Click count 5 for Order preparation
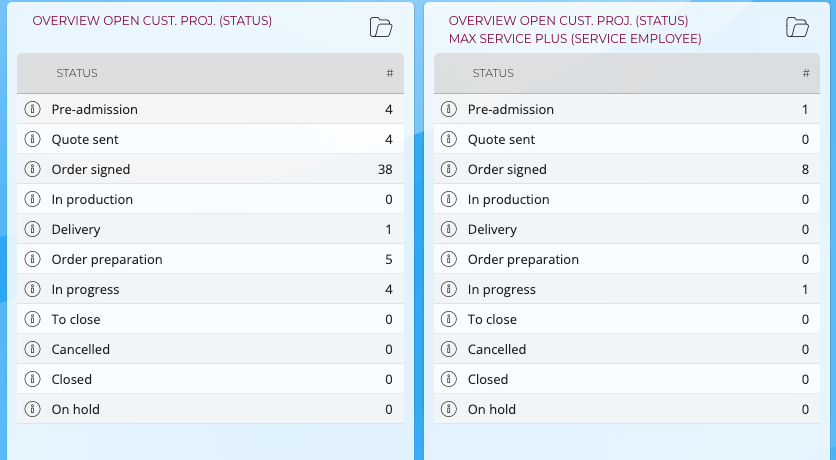The height and width of the screenshot is (460, 836). click(389, 260)
